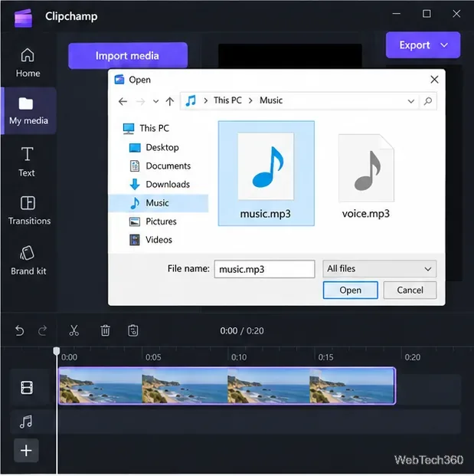The height and width of the screenshot is (476, 474).
Task: Click the 0:00 / 0:20 time display
Action: click(242, 330)
